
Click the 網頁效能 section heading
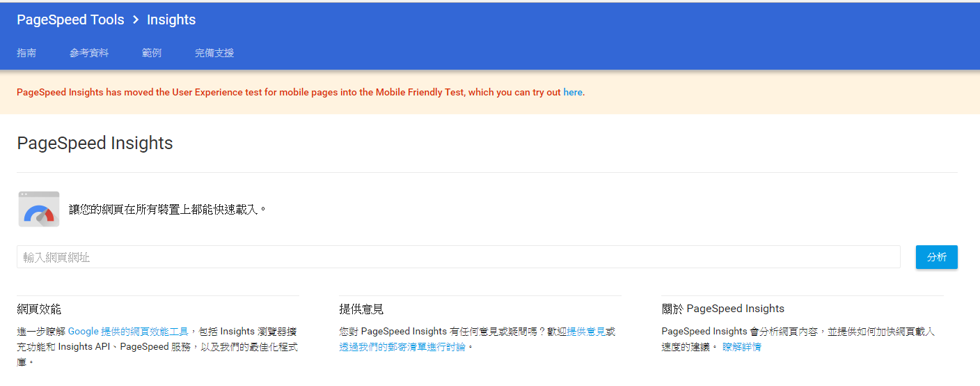tap(39, 309)
